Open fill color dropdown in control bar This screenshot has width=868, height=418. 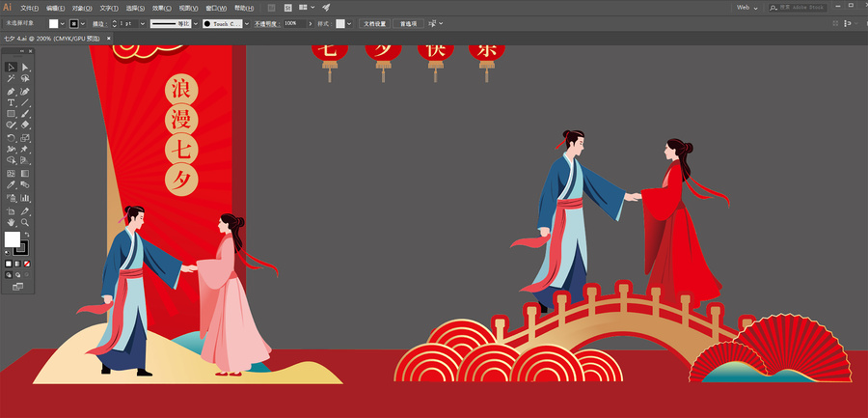pos(62,24)
